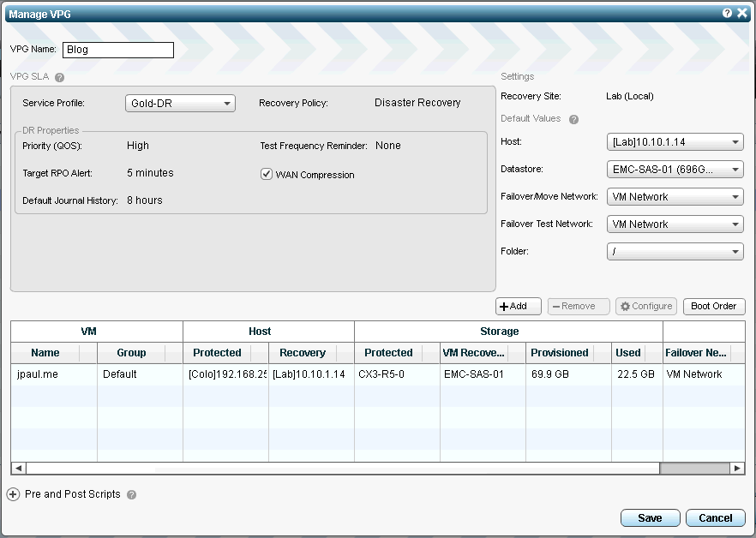The width and height of the screenshot is (756, 538).
Task: Toggle the WAN Compression checkbox
Action: (x=266, y=174)
